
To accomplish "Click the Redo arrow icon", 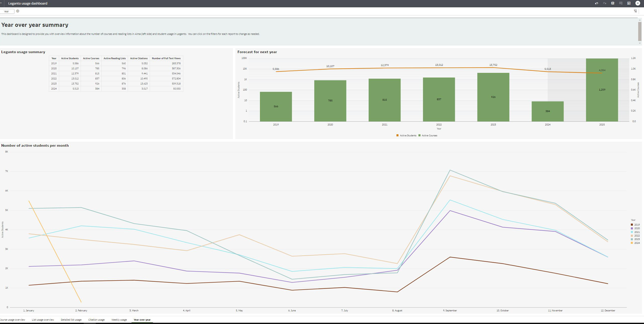I will click(605, 3).
